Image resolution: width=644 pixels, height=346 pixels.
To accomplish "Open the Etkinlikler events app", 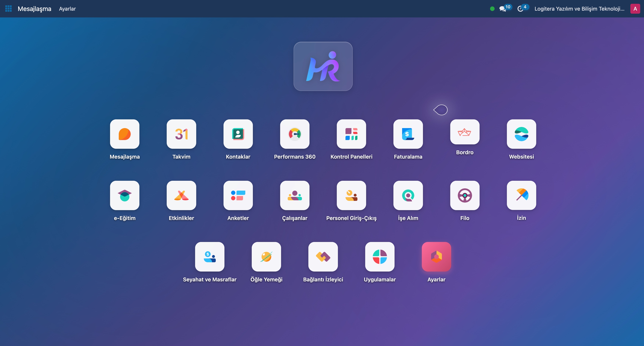I will pos(181,195).
